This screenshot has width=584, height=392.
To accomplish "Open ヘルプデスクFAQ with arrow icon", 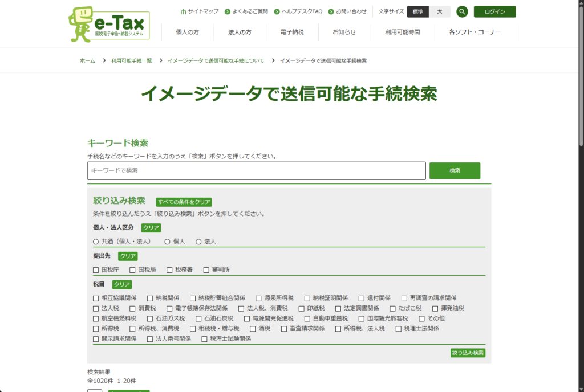I will (x=298, y=11).
